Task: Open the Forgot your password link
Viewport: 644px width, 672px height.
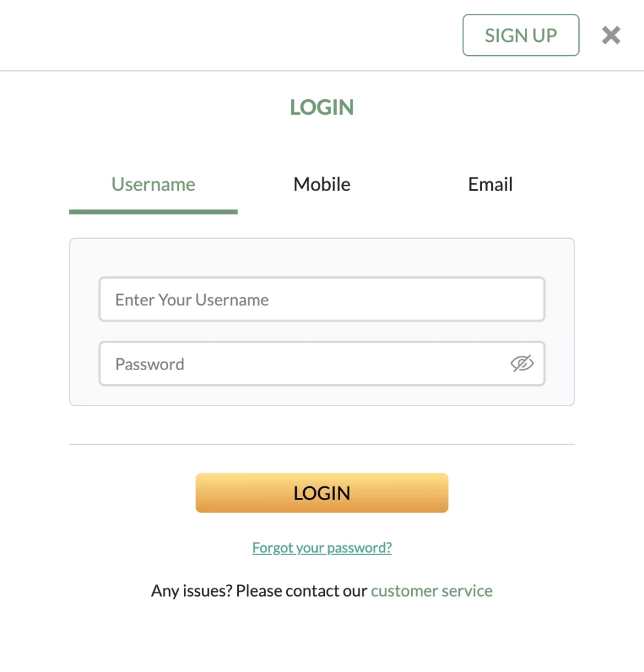Action: pyautogui.click(x=321, y=547)
